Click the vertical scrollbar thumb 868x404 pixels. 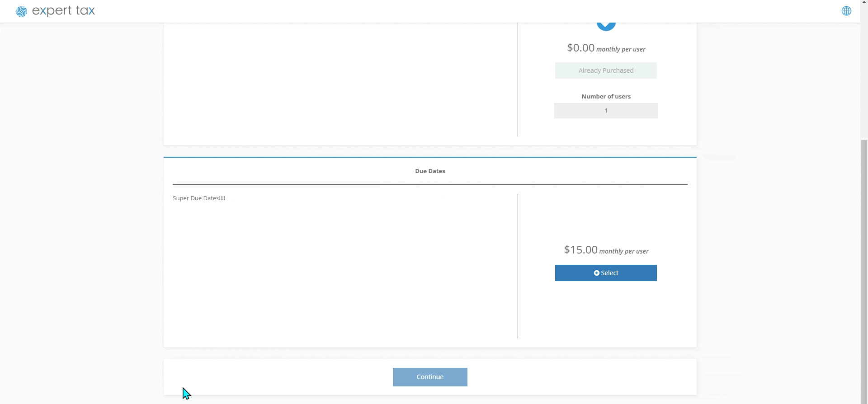tap(864, 271)
